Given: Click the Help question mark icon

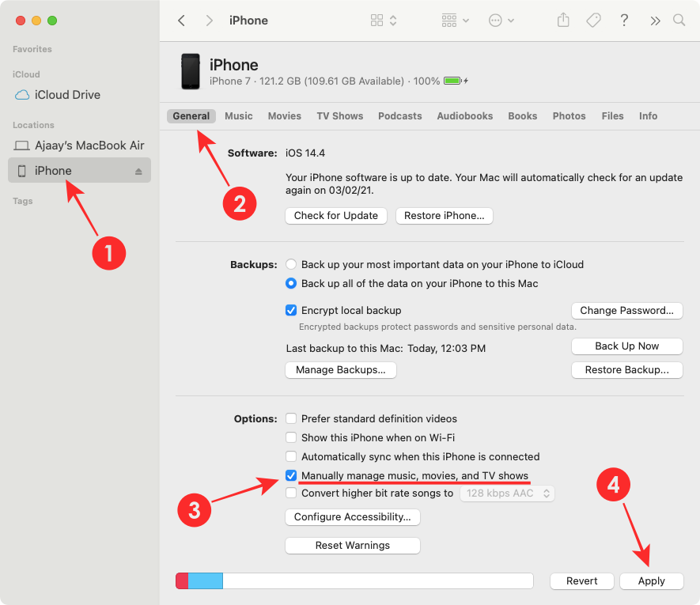Looking at the screenshot, I should pos(624,21).
